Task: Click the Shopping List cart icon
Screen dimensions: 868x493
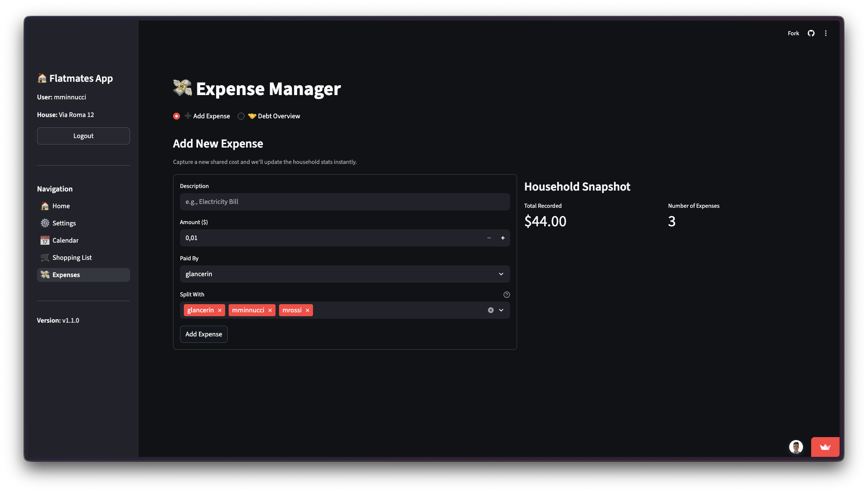Action: 45,258
